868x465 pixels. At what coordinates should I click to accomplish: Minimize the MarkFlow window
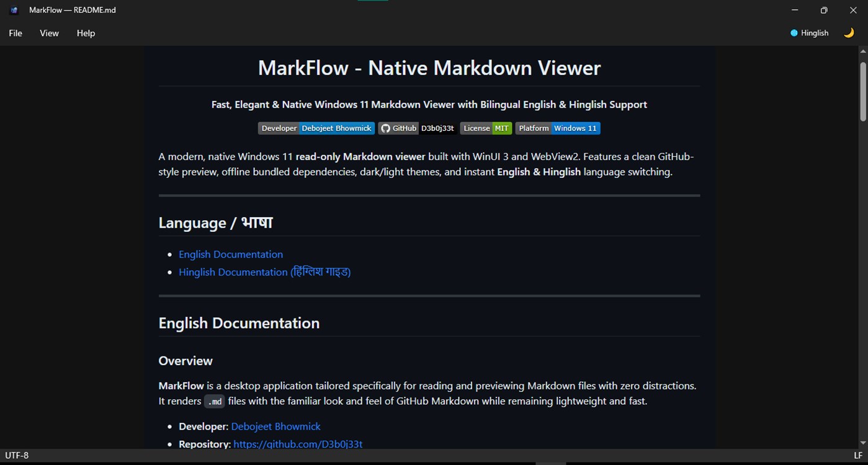(795, 10)
